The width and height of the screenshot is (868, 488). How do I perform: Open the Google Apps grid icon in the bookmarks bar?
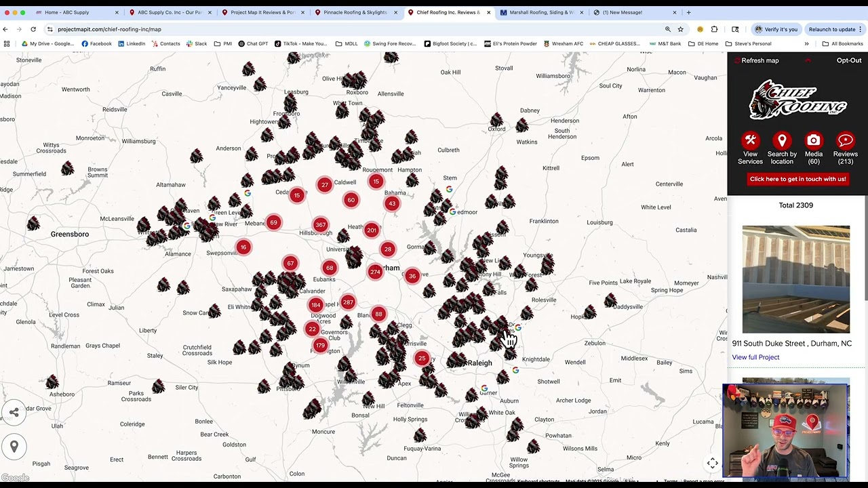tap(7, 43)
